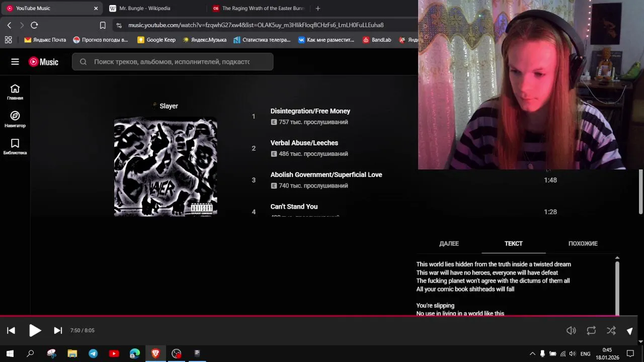Close the YouTube Music browser tab

coord(96,8)
